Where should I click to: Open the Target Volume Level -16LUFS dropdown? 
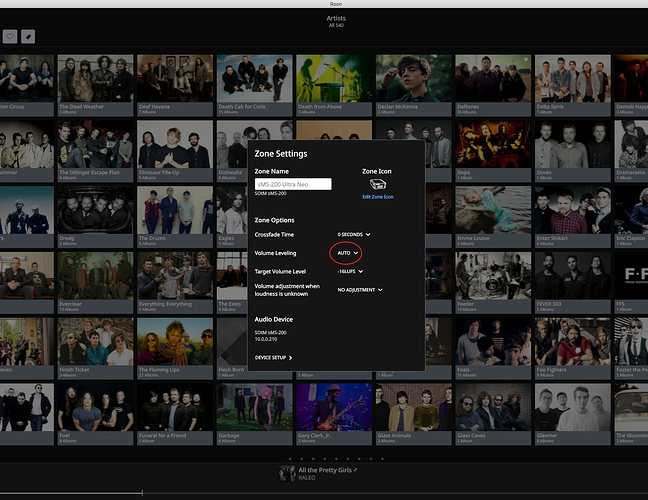350,271
